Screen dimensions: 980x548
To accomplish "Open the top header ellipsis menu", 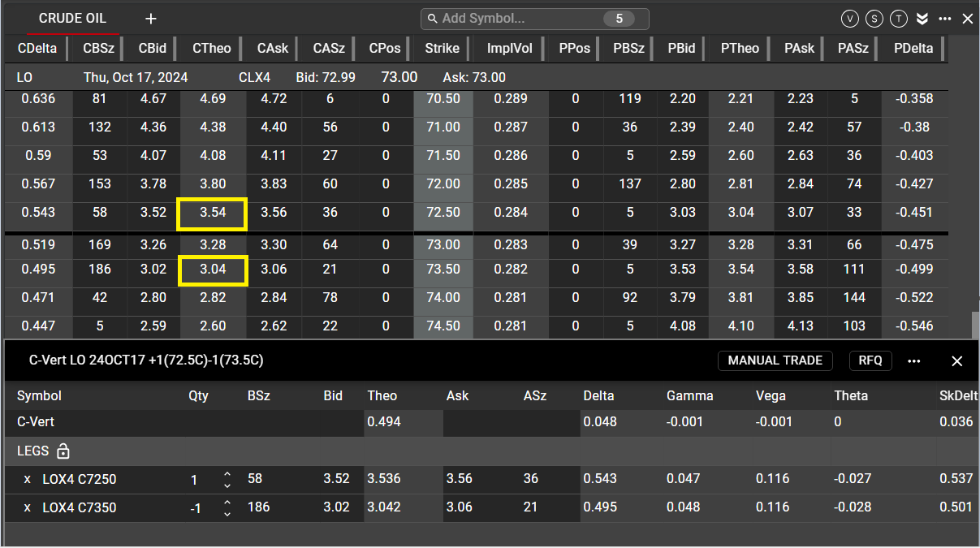I will click(x=945, y=19).
